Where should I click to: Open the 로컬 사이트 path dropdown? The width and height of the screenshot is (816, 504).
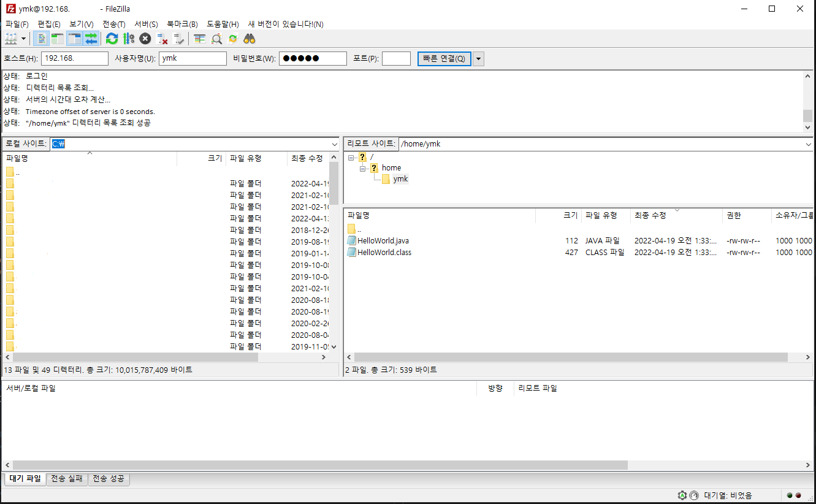click(334, 143)
